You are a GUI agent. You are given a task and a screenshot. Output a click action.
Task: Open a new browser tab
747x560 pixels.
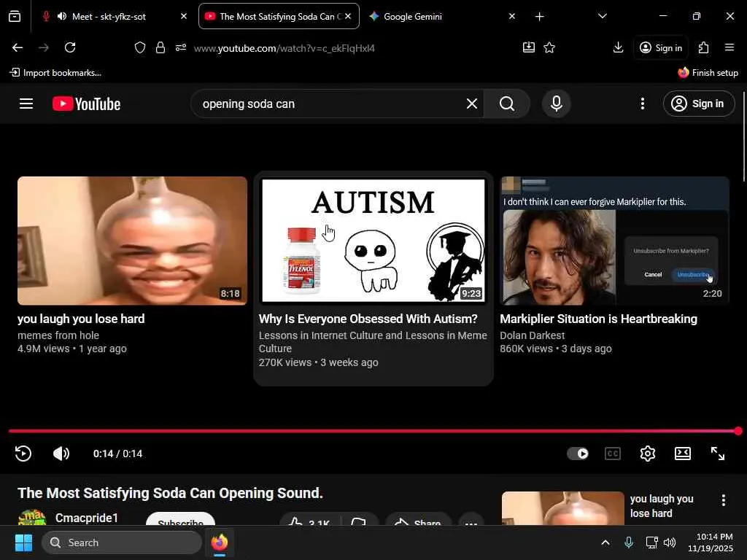539,17
